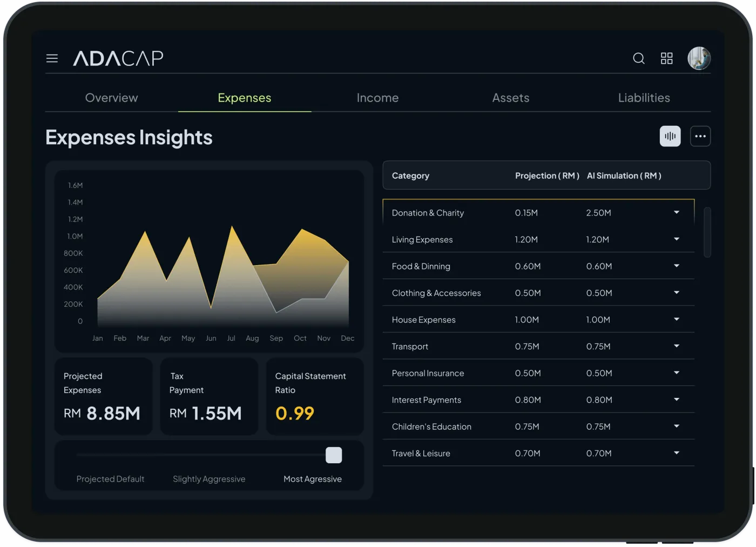This screenshot has height=547, width=756.
Task: Click the Jul label on chart axis
Action: 231,338
